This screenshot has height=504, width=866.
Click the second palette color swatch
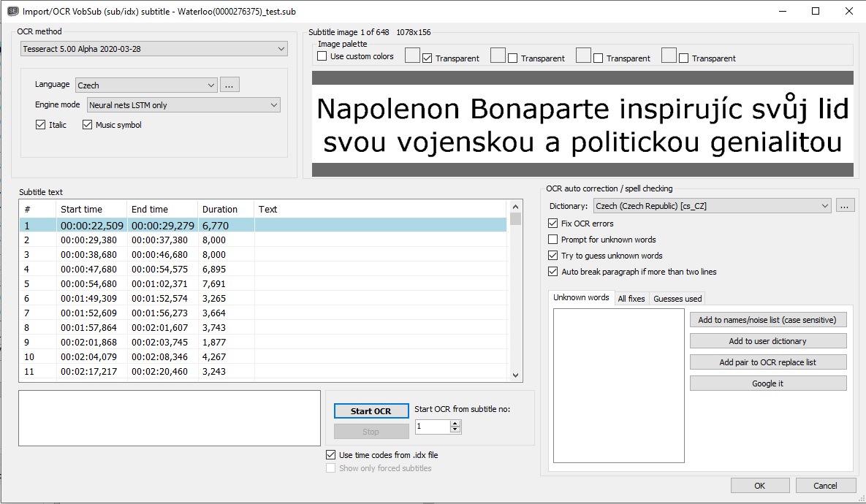498,56
